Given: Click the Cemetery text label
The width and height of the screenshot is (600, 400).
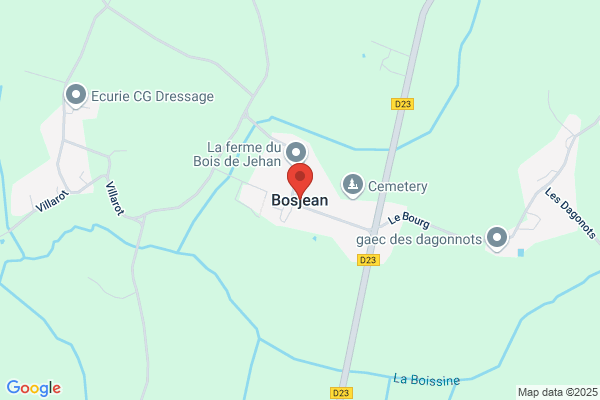Looking at the screenshot, I should pos(398,186).
